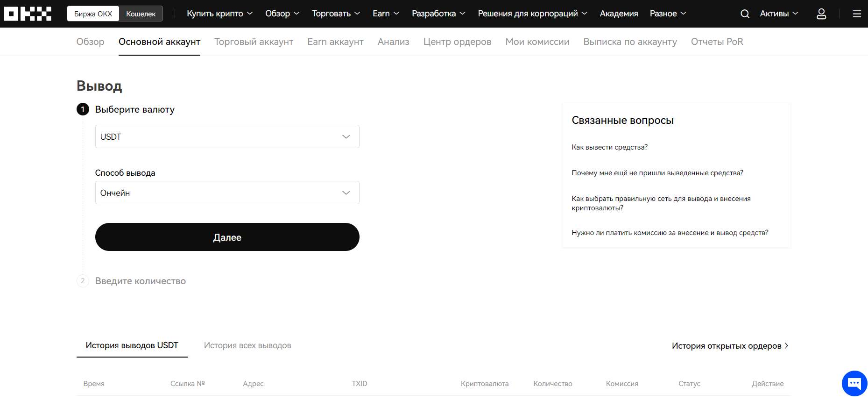Open the user profile icon
Screen dimensions: 868x401
pos(821,14)
